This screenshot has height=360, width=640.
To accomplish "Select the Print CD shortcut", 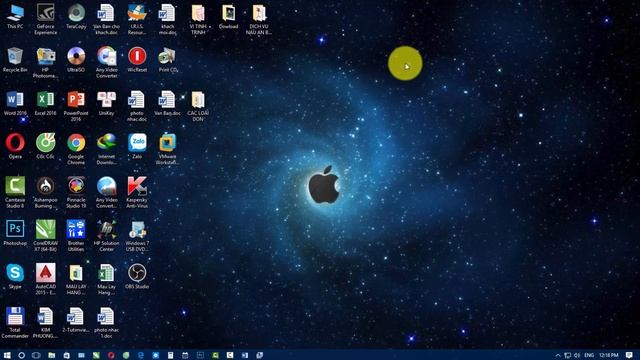I will tap(168, 60).
